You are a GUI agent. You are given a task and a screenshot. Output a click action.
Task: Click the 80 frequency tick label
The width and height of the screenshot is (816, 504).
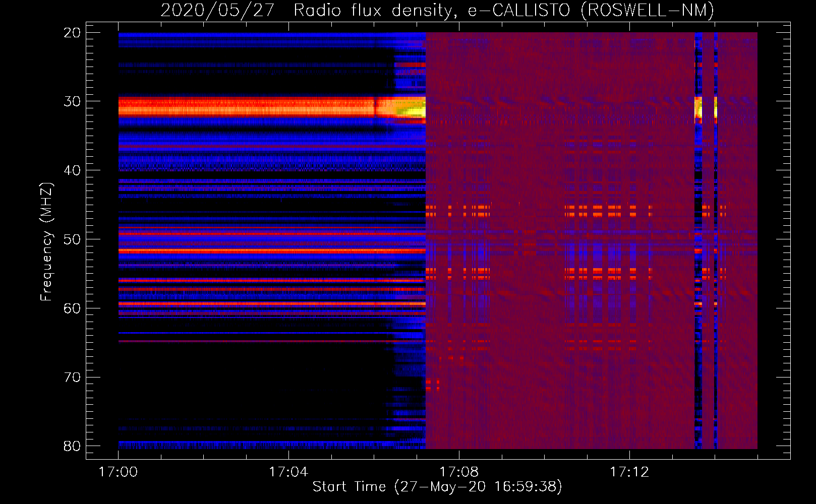tap(72, 446)
